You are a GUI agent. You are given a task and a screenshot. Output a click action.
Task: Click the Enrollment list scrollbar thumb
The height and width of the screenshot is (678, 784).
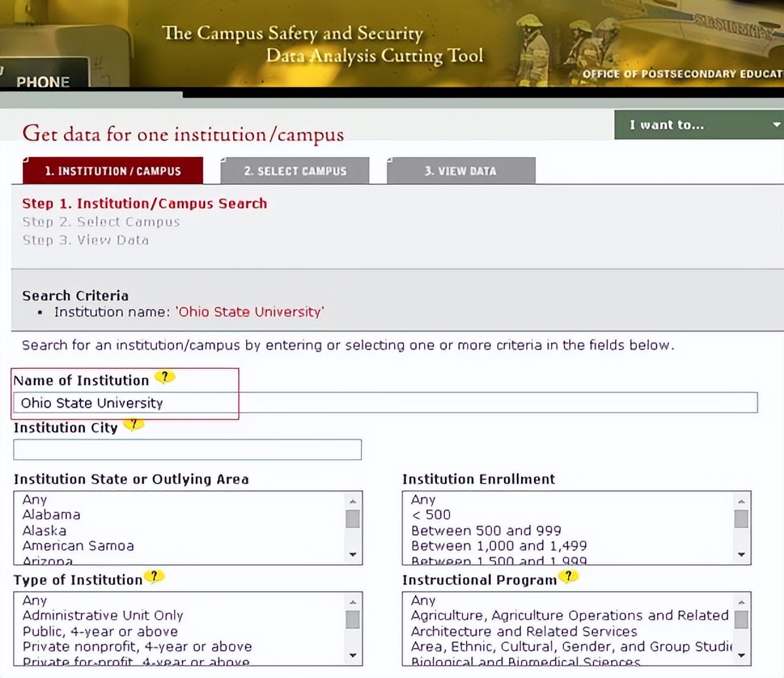(741, 519)
